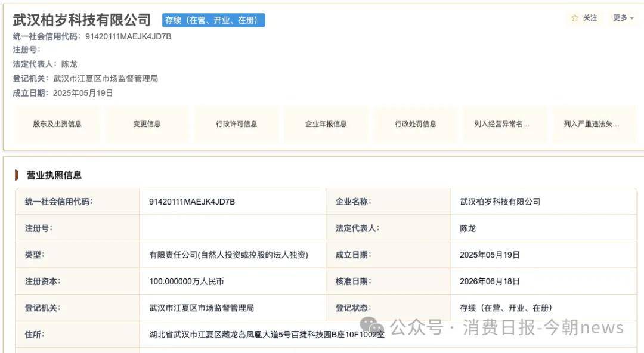Open the 更多 dropdown menu
The height and width of the screenshot is (353, 644).
tap(624, 18)
